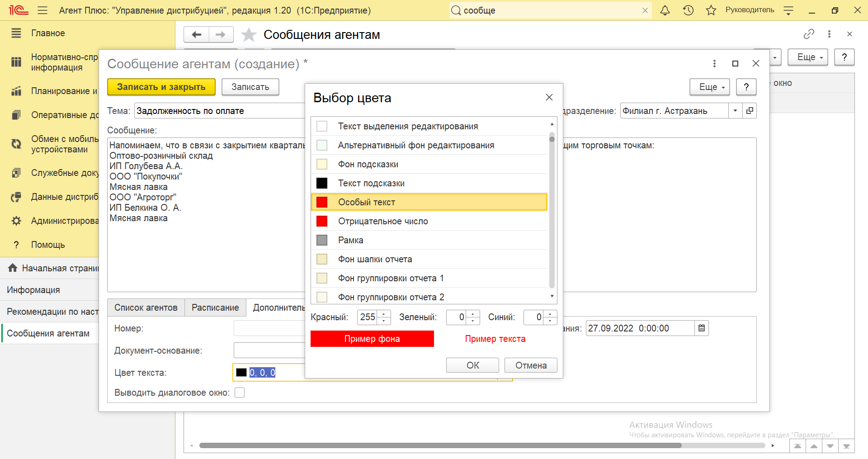Cancel color selection with Отмена
The image size is (868, 459).
click(x=531, y=365)
